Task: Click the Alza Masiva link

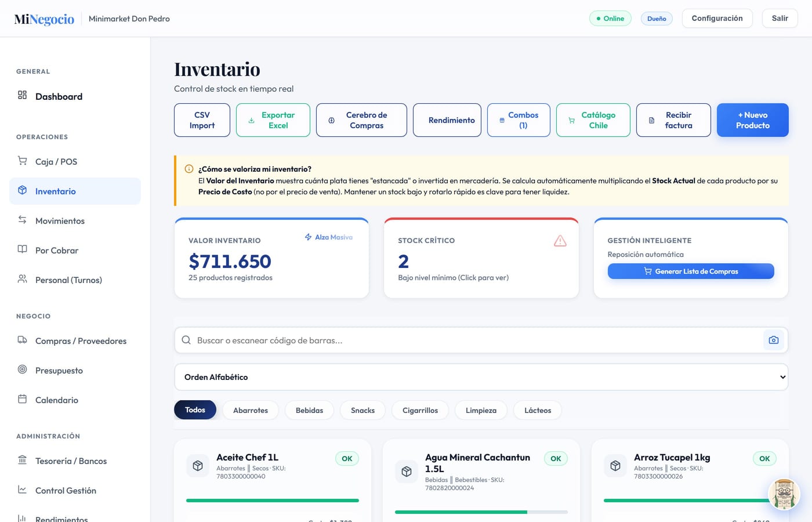Action: [x=329, y=237]
